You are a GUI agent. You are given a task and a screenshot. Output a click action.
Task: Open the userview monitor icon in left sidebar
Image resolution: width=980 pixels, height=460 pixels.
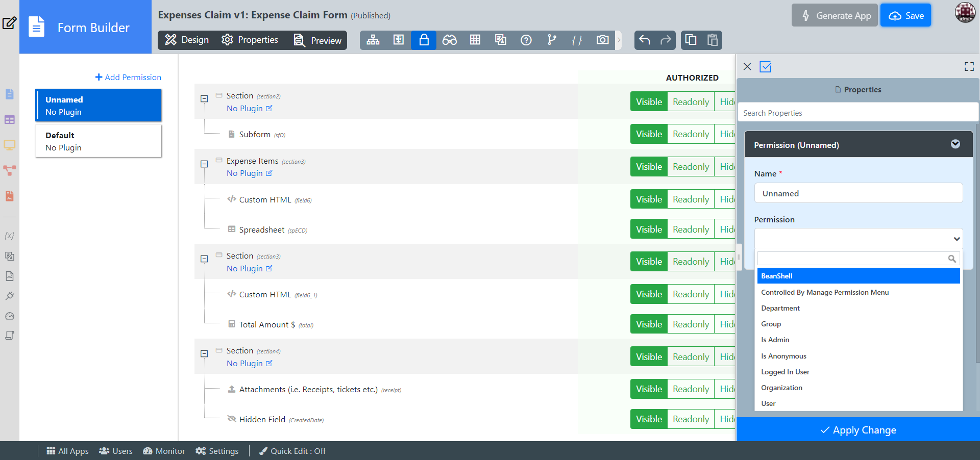[x=10, y=145]
